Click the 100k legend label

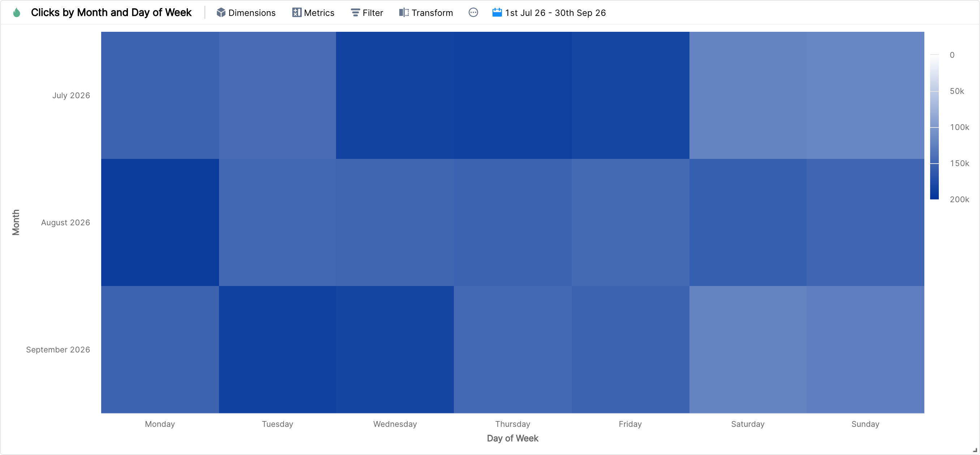pos(959,127)
